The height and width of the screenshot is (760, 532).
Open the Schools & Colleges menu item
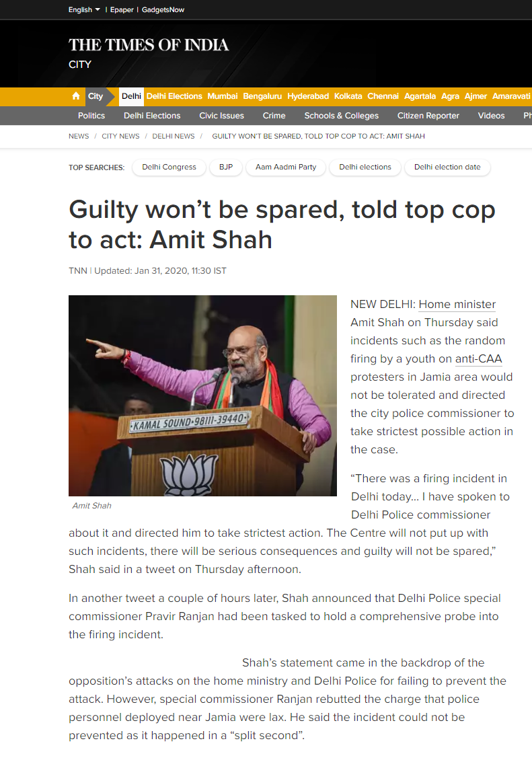point(341,116)
